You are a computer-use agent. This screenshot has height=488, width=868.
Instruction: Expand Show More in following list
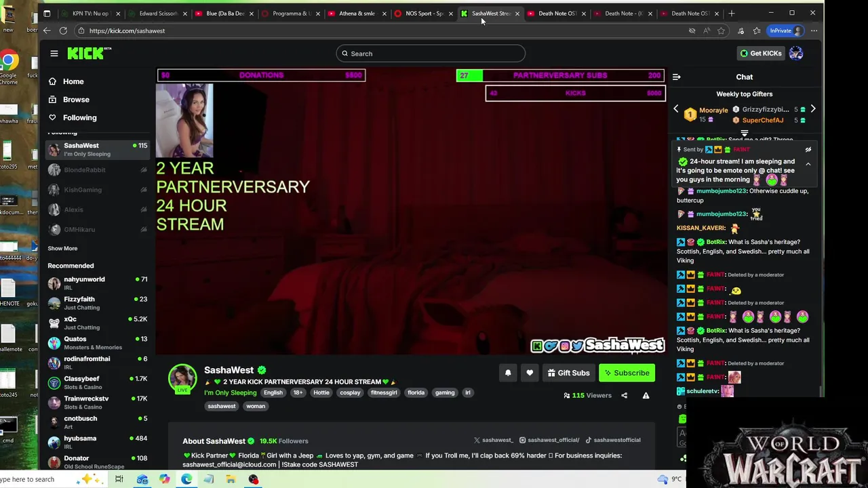pyautogui.click(x=62, y=249)
